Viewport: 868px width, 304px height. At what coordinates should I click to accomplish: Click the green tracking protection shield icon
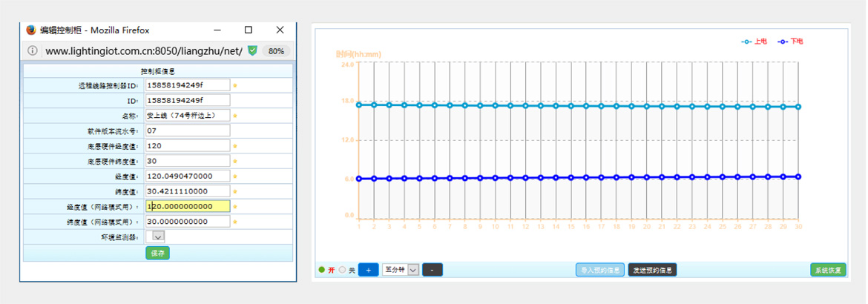pos(252,51)
